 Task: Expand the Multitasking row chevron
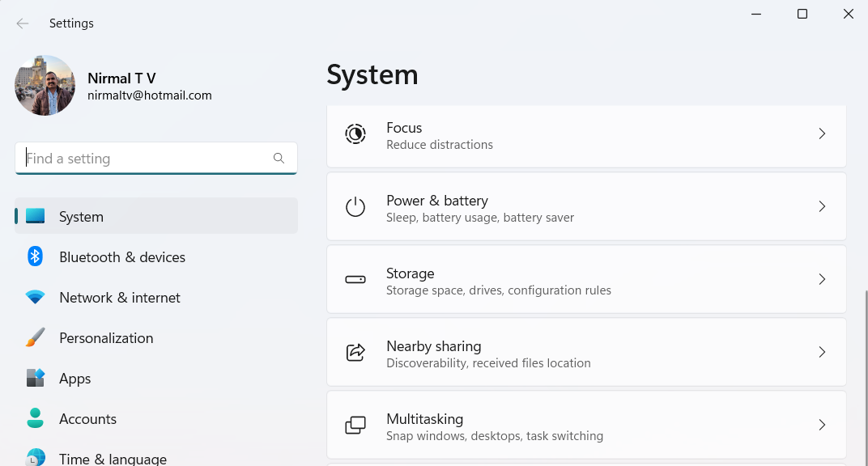click(x=822, y=425)
